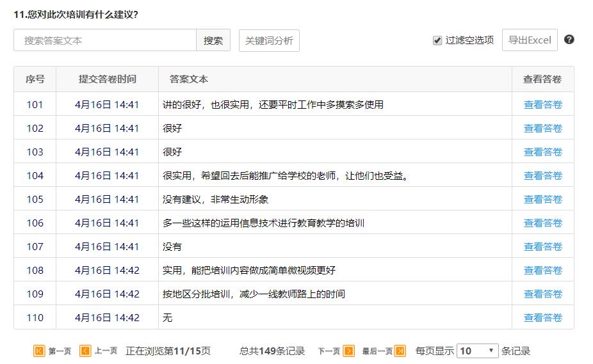Open 关键词分析 keyword analysis
The width and height of the screenshot is (593, 364).
click(269, 40)
